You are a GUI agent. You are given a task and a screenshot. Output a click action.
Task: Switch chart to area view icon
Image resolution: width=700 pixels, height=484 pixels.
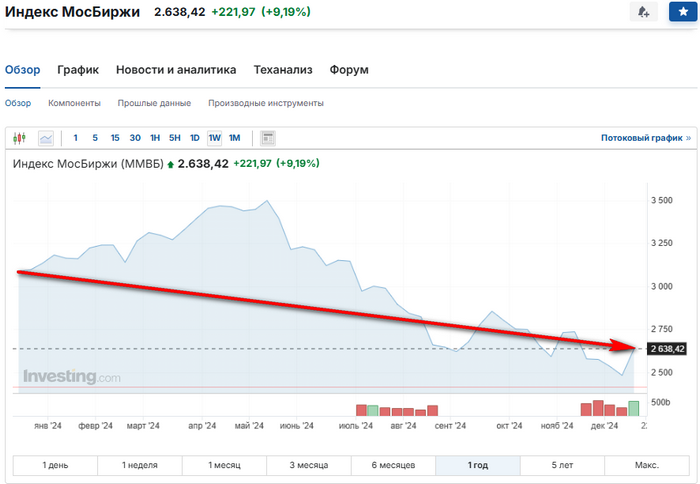pyautogui.click(x=45, y=138)
